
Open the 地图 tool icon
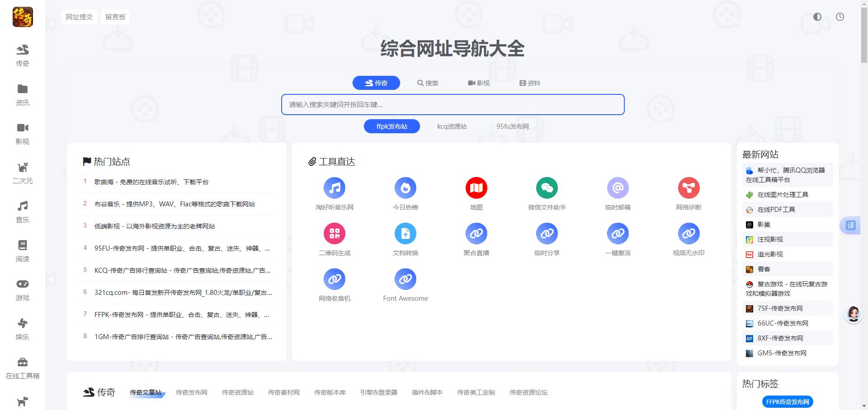pyautogui.click(x=476, y=188)
